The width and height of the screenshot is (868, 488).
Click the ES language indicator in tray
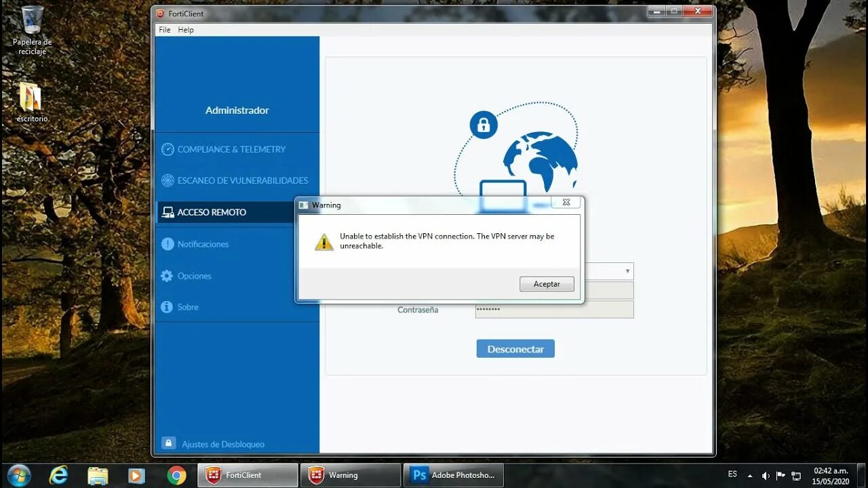732,474
